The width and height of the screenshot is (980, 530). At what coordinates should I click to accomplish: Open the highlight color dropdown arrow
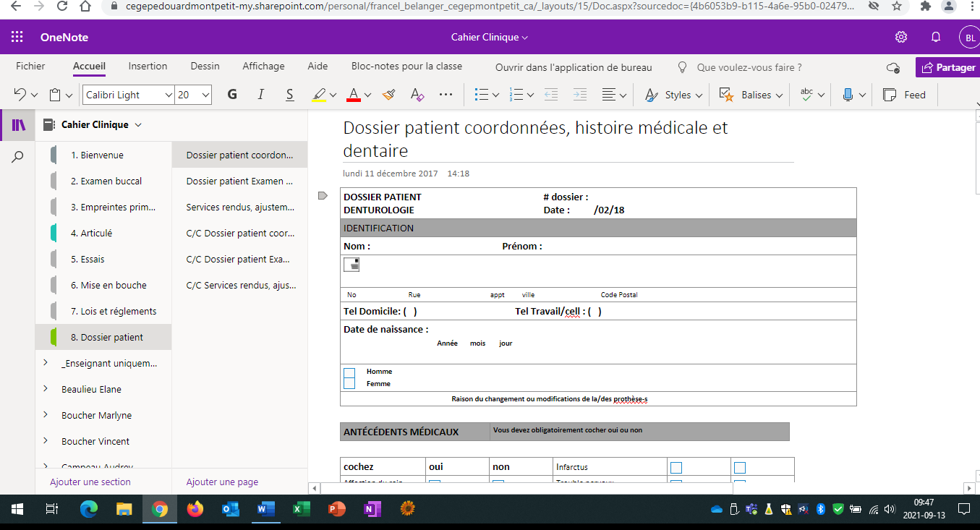tap(333, 95)
